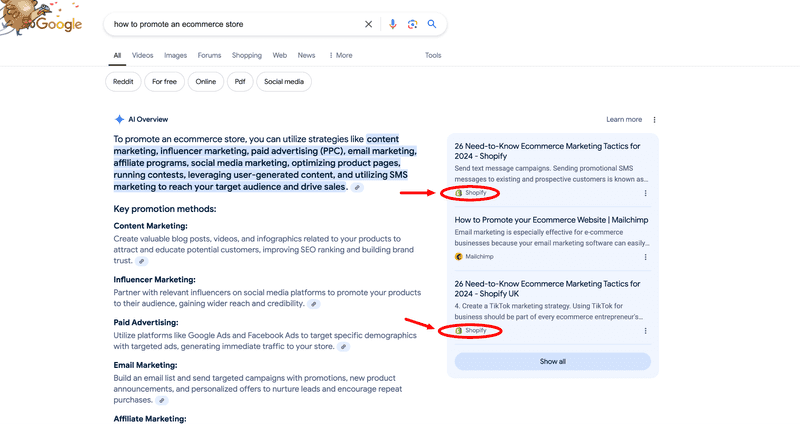Click the 'Create a TikTok marketing strategy' snippet

tap(549, 312)
